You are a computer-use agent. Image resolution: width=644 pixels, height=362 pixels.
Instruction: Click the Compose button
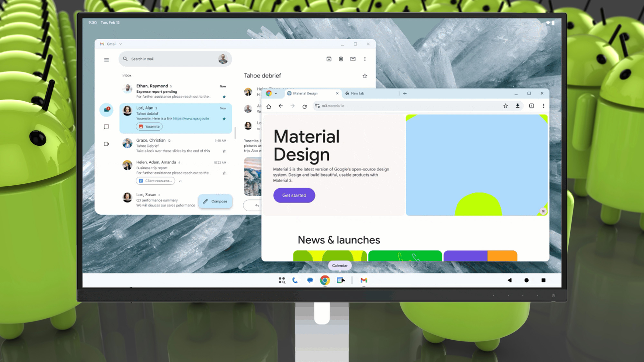(x=215, y=201)
